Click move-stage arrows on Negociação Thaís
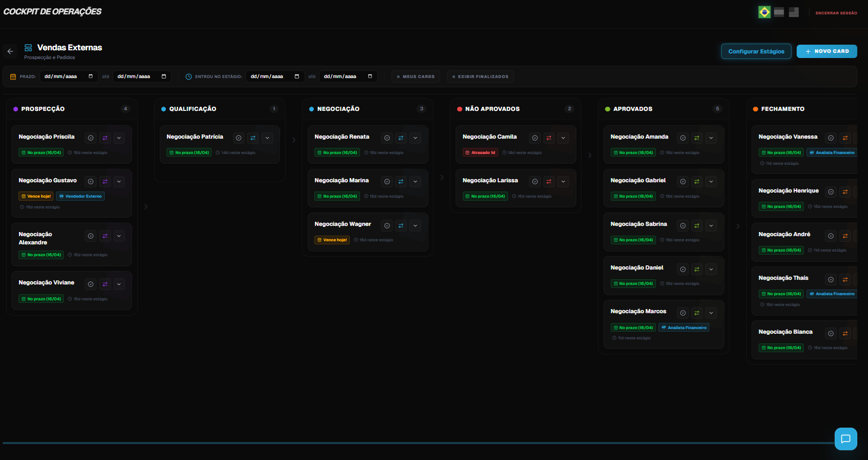868x460 pixels. click(x=845, y=279)
